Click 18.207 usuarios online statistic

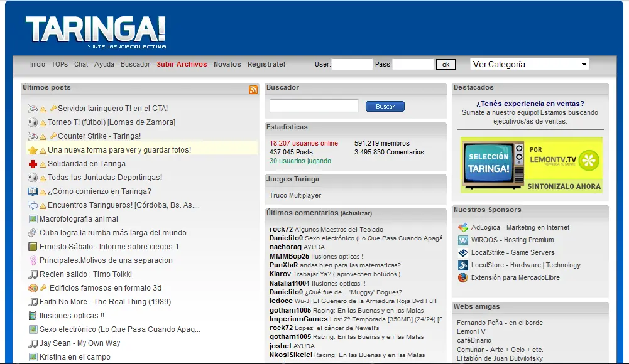[304, 143]
